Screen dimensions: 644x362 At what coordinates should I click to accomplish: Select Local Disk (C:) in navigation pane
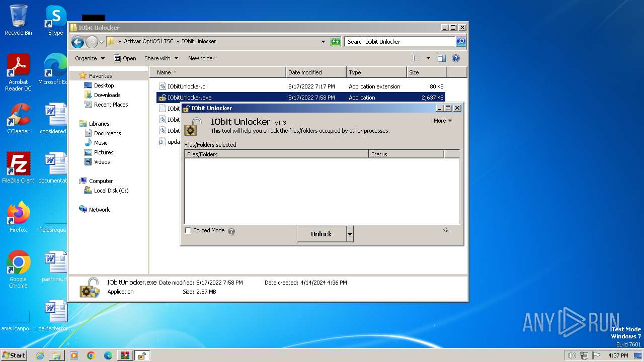(111, 191)
